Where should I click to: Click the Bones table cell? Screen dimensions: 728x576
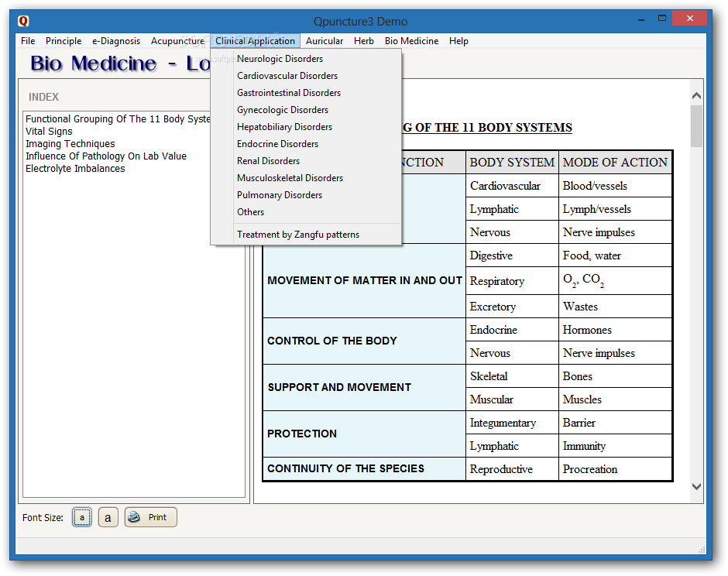(x=615, y=376)
